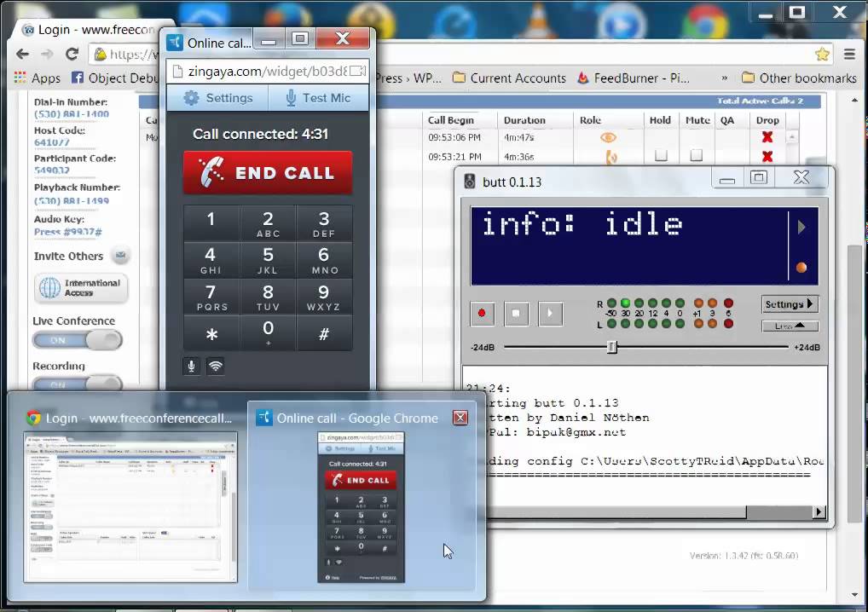Dial keypad digit 5 JKL

click(x=268, y=260)
